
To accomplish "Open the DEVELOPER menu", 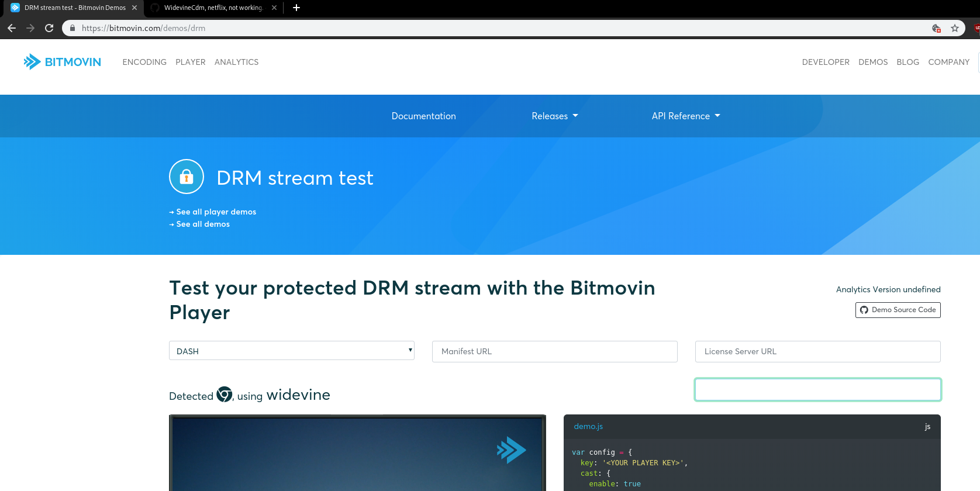I will (826, 62).
